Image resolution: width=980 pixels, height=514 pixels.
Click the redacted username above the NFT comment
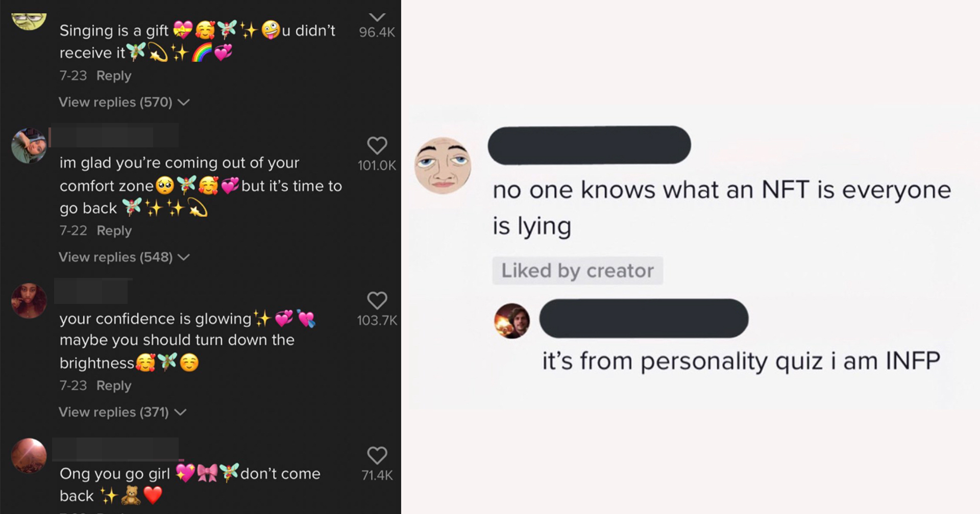(x=589, y=145)
